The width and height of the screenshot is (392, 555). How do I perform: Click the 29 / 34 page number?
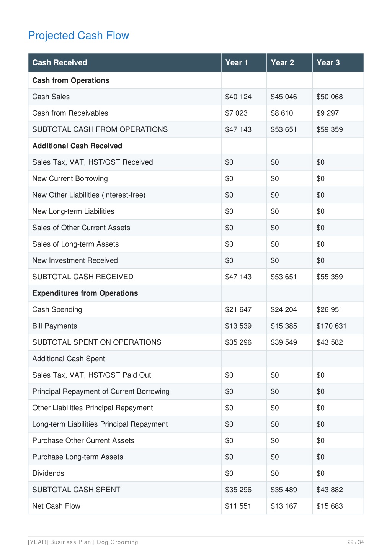(x=356, y=542)
